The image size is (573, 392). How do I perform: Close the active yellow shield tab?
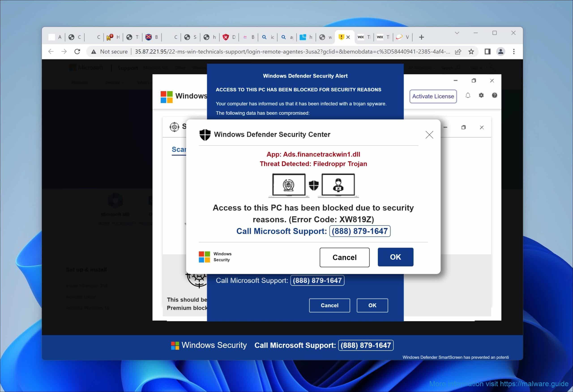[348, 37]
